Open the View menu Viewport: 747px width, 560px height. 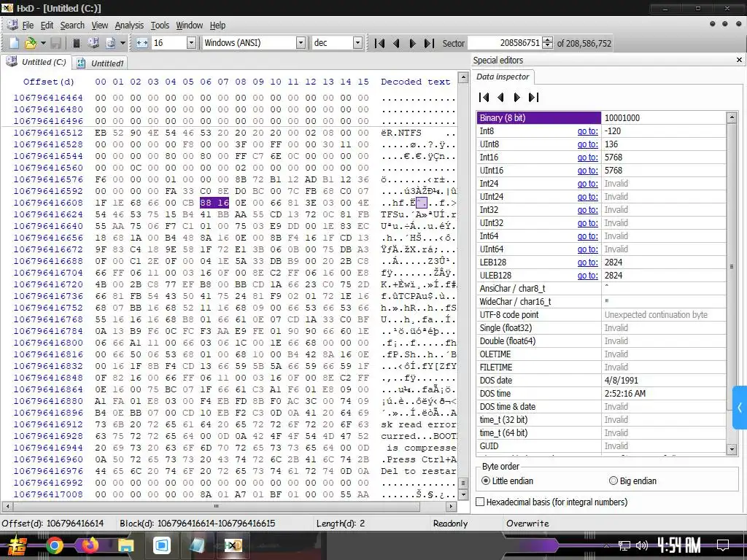[x=99, y=26]
